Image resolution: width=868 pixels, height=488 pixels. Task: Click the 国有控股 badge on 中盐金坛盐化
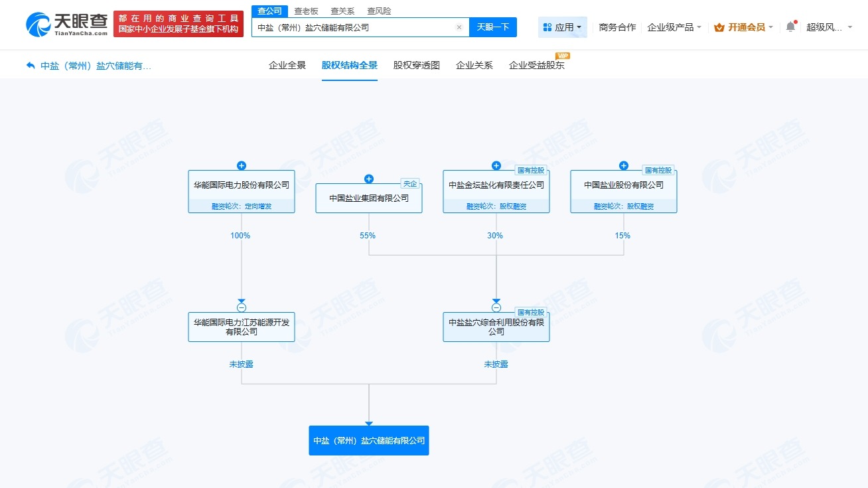point(531,170)
